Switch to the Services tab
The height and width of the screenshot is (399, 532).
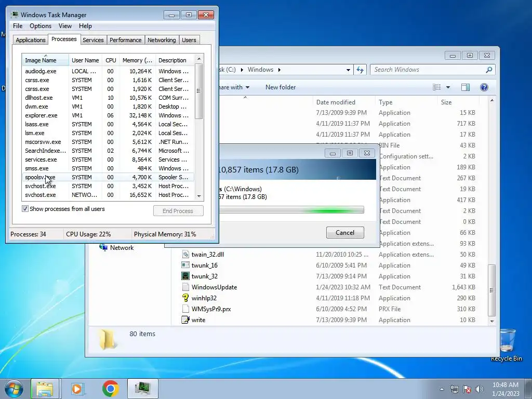click(x=93, y=40)
